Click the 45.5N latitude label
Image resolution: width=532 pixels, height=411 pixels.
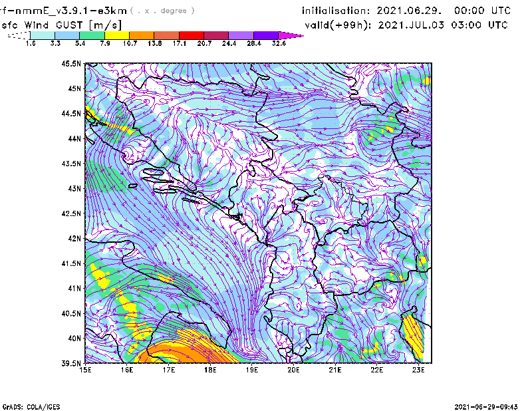click(x=71, y=63)
